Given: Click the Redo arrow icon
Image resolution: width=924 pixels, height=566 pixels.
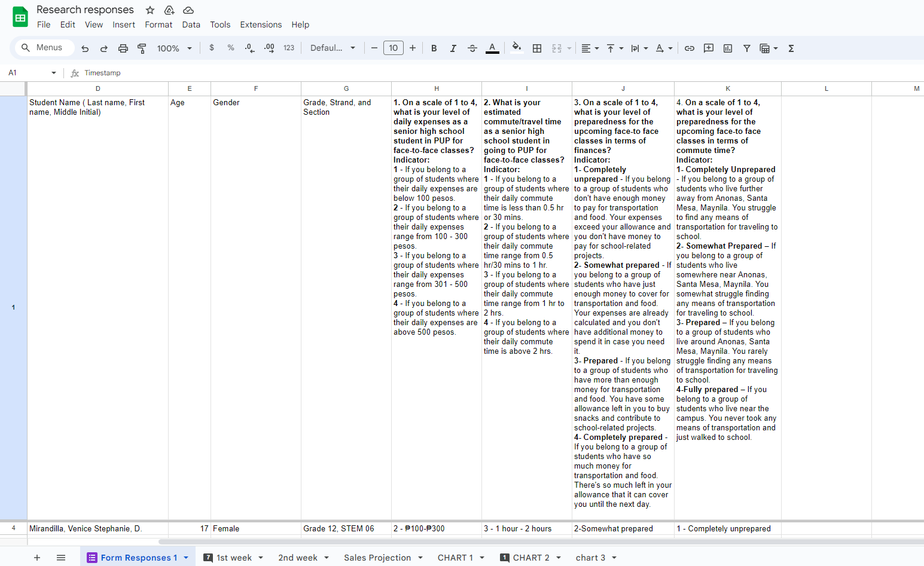Looking at the screenshot, I should [x=104, y=48].
